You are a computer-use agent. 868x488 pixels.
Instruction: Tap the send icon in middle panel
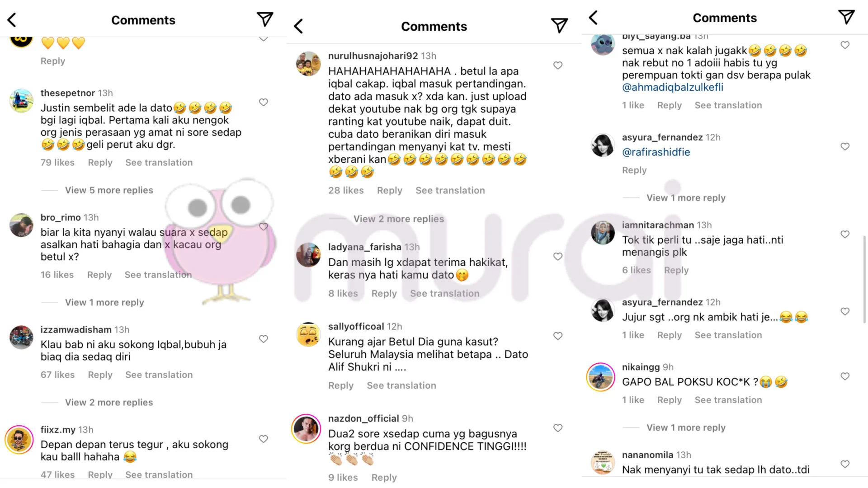click(559, 26)
